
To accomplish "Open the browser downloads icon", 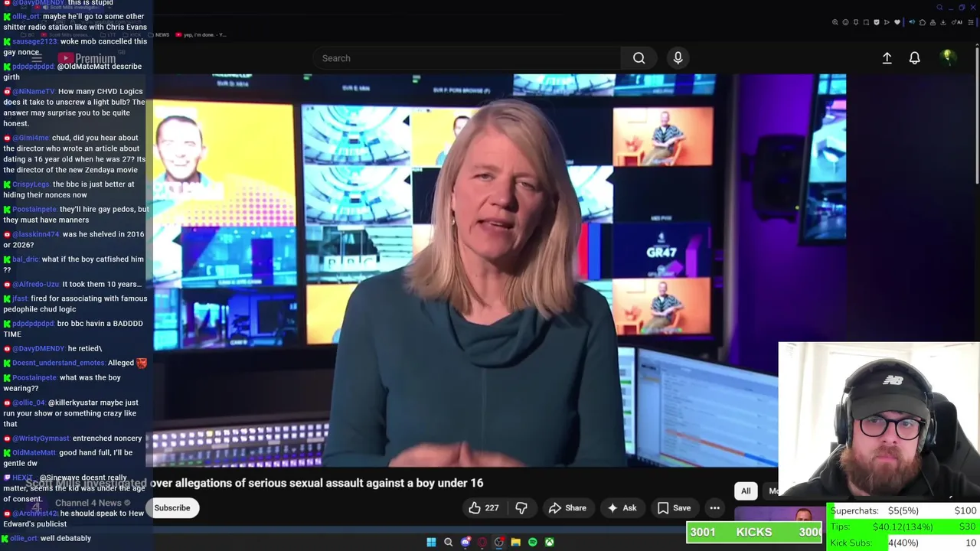I will 943,22.
